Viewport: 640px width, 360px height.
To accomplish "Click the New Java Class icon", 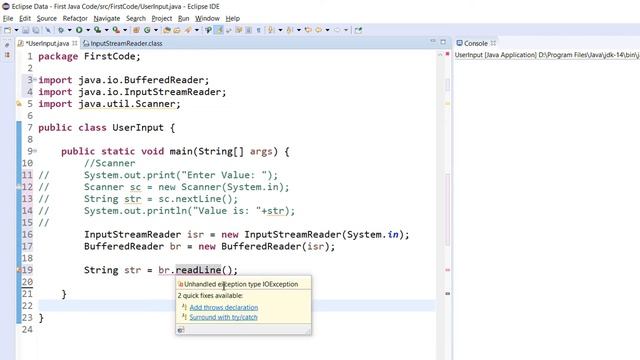I will [x=147, y=30].
